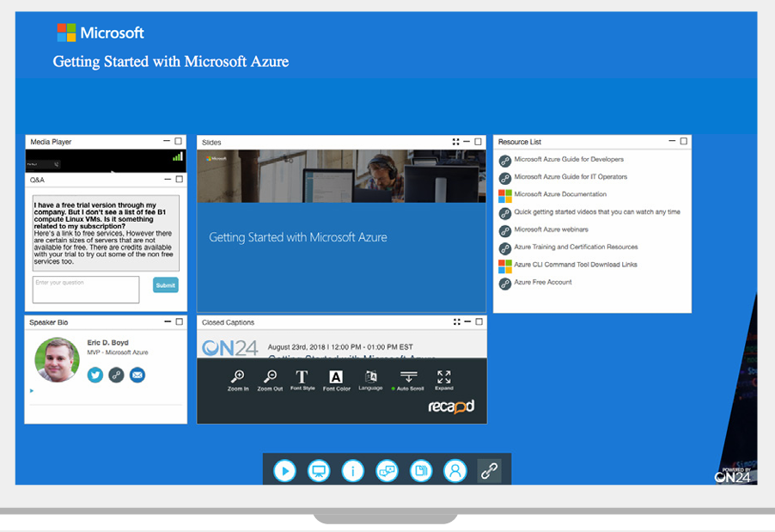
Task: Open the Q&A chat widget in the dock
Action: pos(387,471)
